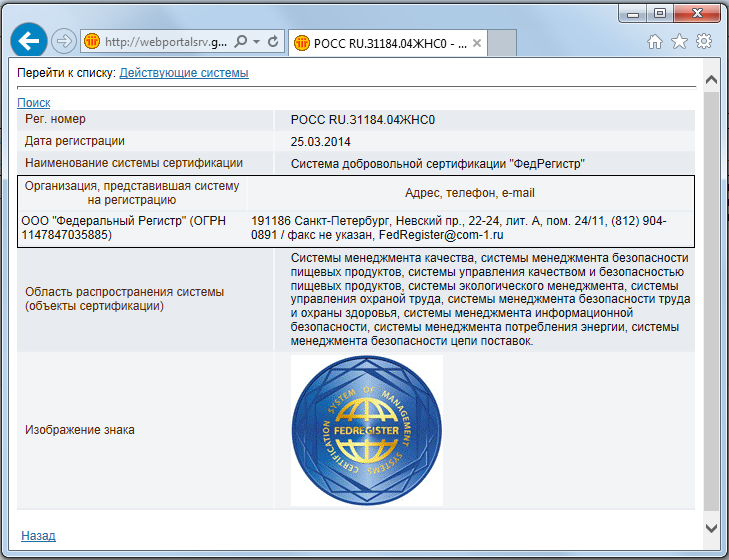Click the search magnifier in address bar

click(241, 42)
